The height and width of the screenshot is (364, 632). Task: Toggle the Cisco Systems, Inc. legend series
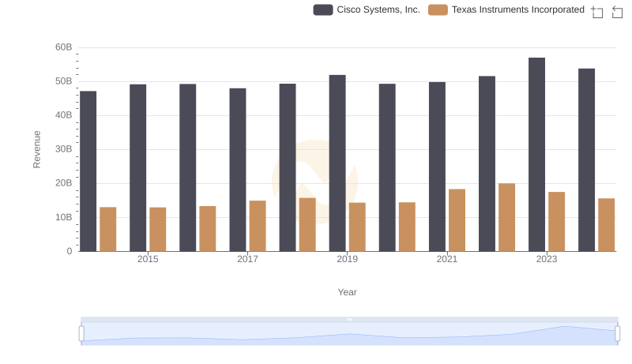tap(367, 9)
